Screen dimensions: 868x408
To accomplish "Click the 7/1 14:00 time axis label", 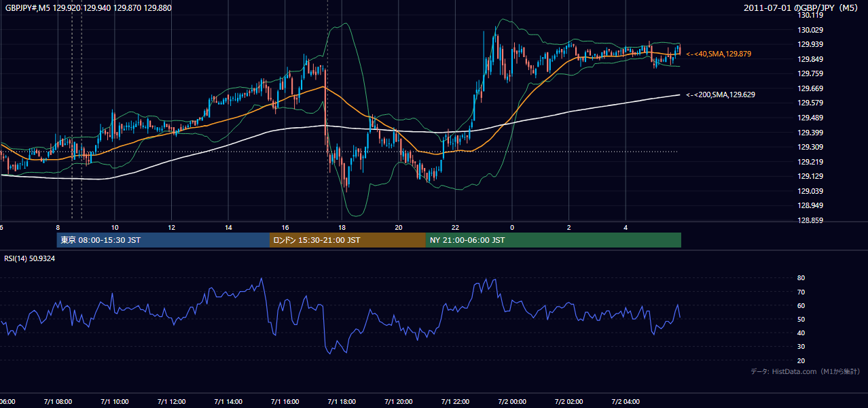I will (x=228, y=402).
